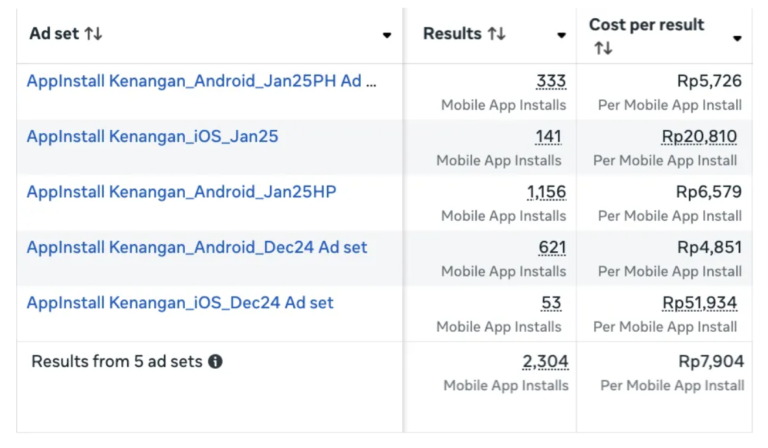Open AppInstall Kenangan_Android_Jan25PH ad set
This screenshot has width=768, height=448.
coord(201,81)
